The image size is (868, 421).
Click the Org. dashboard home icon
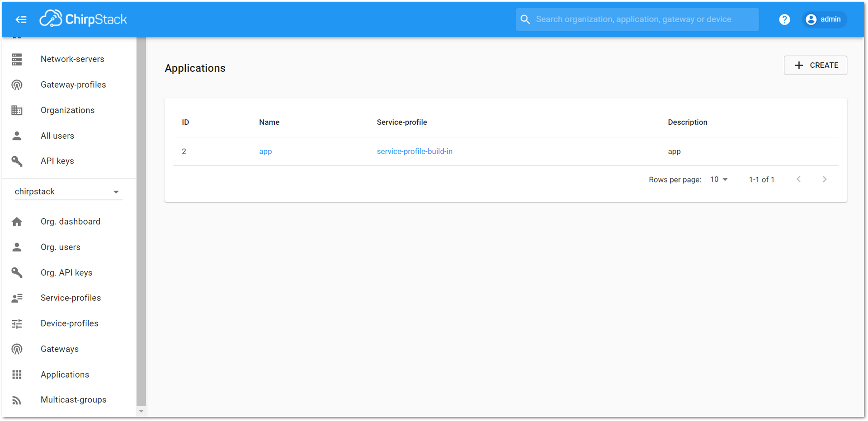point(17,222)
